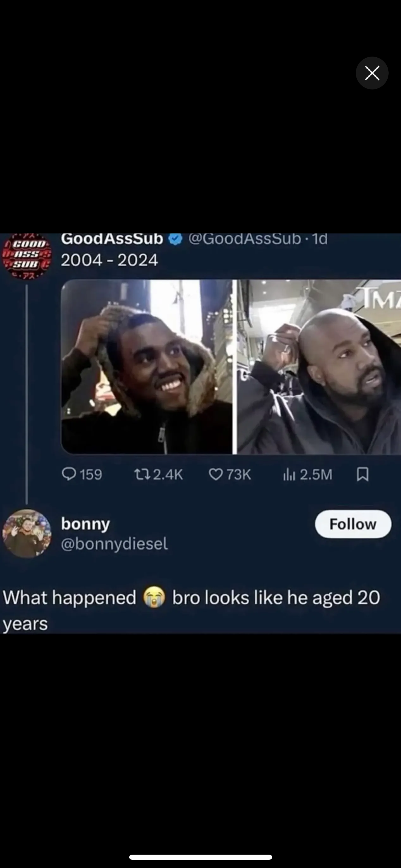Tap the retweet arrows icon
The height and width of the screenshot is (868, 401).
pos(141,474)
